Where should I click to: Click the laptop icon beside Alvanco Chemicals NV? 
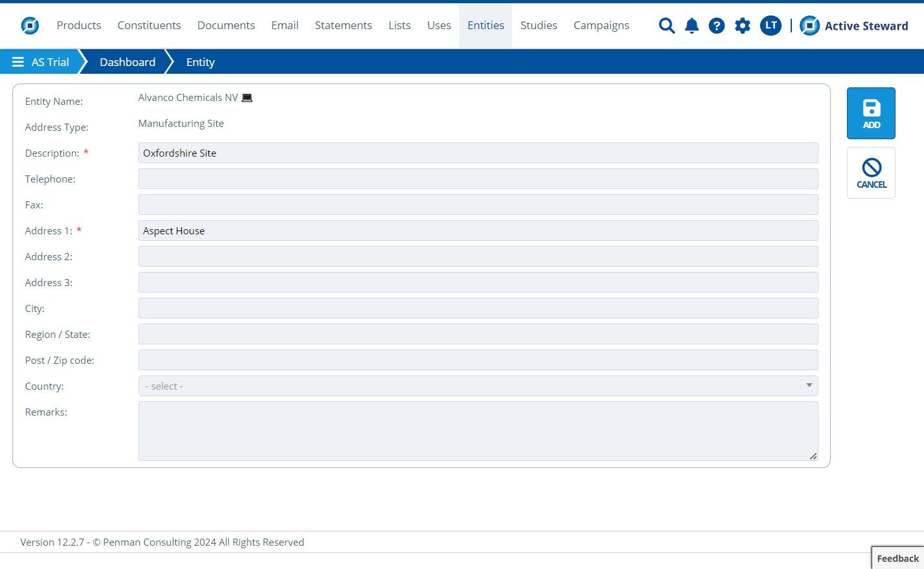(x=247, y=98)
